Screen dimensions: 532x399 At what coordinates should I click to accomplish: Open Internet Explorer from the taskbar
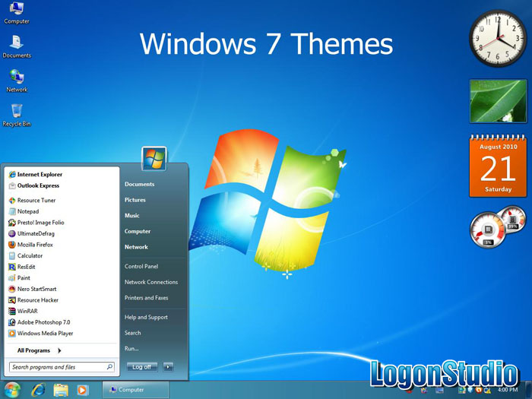pyautogui.click(x=38, y=390)
